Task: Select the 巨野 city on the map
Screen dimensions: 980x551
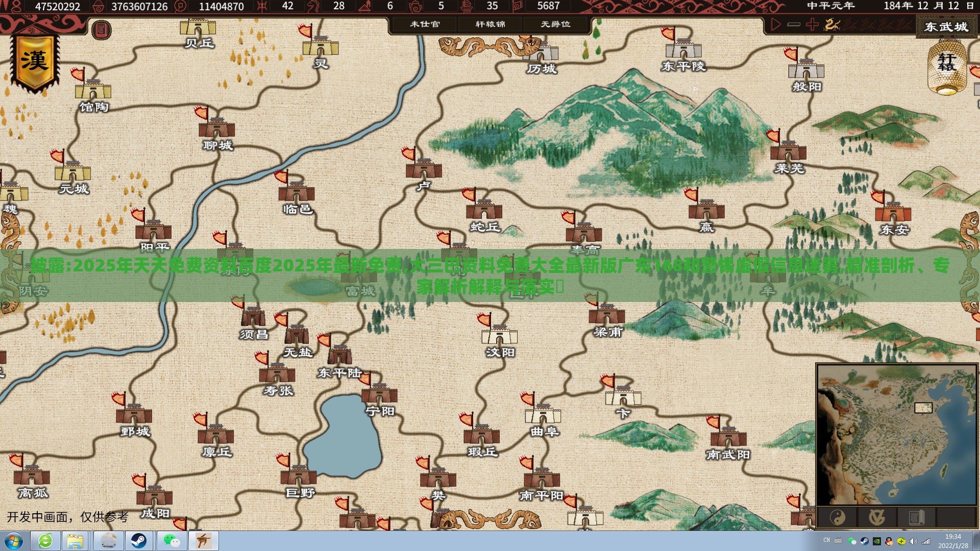Action: tap(299, 474)
